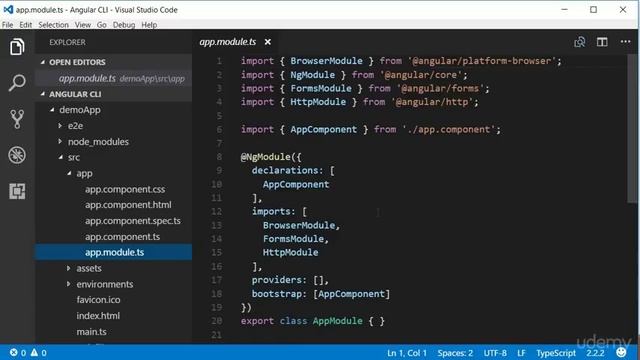Image resolution: width=640 pixels, height=360 pixels.
Task: Click on the @NgModule decorator text
Action: click(x=265, y=157)
